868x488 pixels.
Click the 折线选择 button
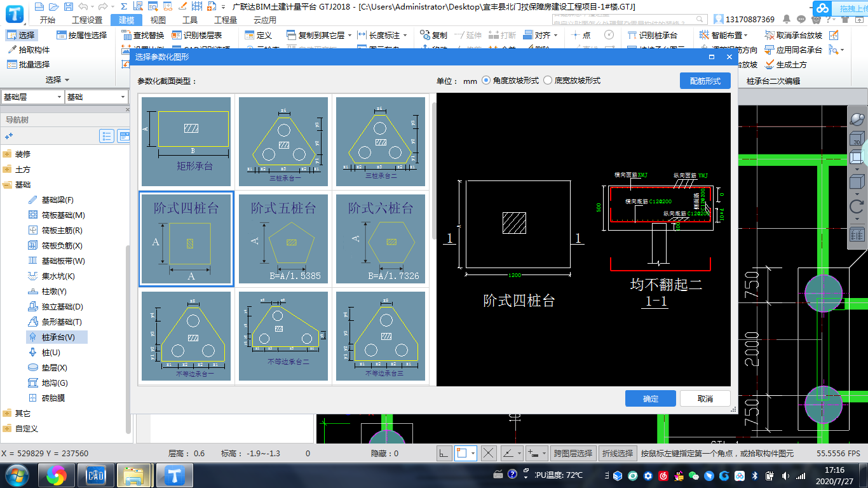pos(618,453)
